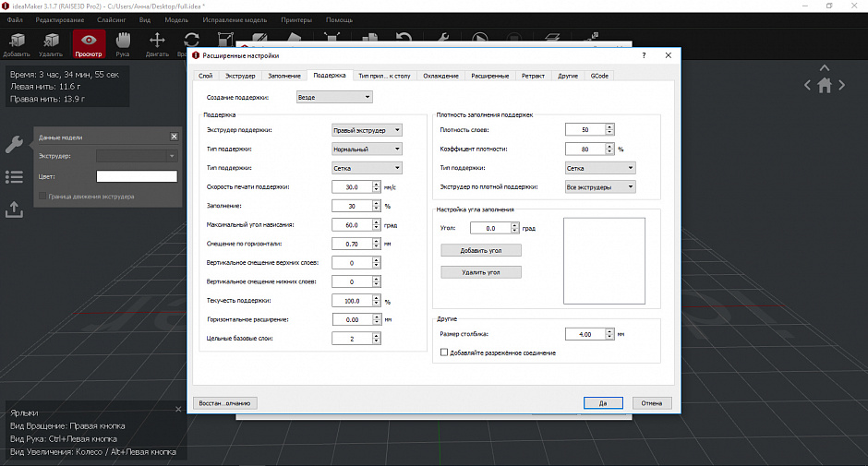Screen dimensions: 868x466
Task: Open the Нормальный support type dropdown
Action: (x=367, y=149)
